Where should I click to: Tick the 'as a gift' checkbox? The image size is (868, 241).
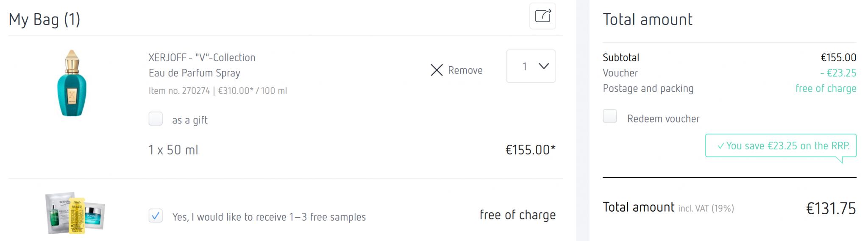pyautogui.click(x=156, y=119)
